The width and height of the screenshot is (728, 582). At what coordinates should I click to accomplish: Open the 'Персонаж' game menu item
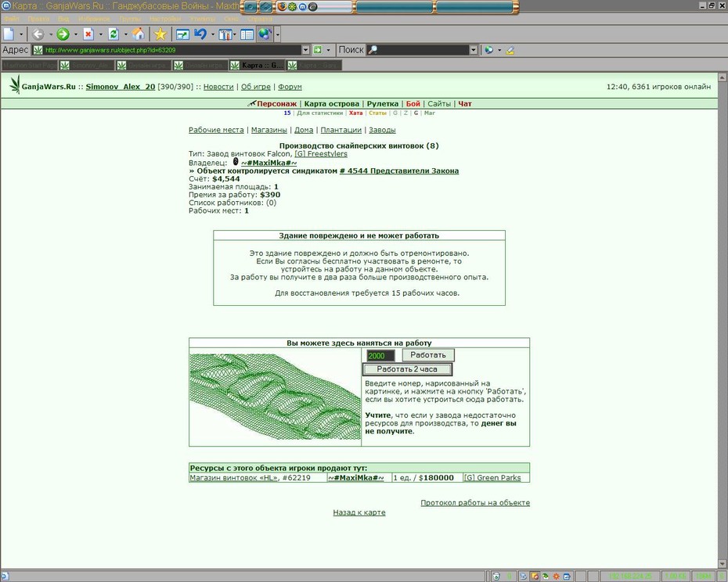coord(276,104)
